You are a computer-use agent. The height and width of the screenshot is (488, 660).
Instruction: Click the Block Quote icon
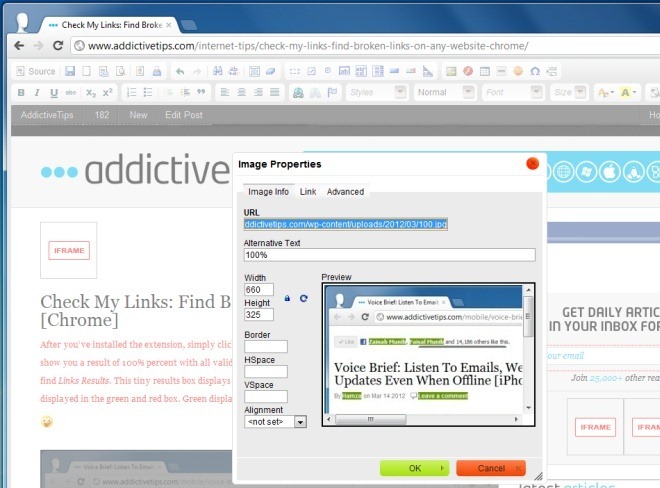pos(201,92)
